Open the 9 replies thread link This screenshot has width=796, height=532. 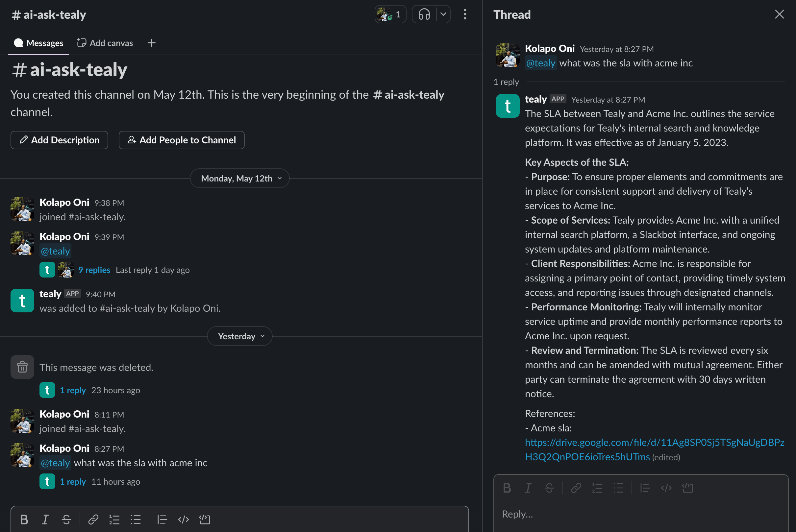click(x=94, y=270)
